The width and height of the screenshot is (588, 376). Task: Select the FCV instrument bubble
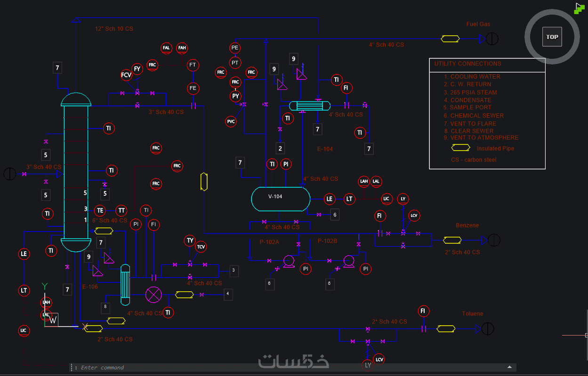[x=126, y=75]
